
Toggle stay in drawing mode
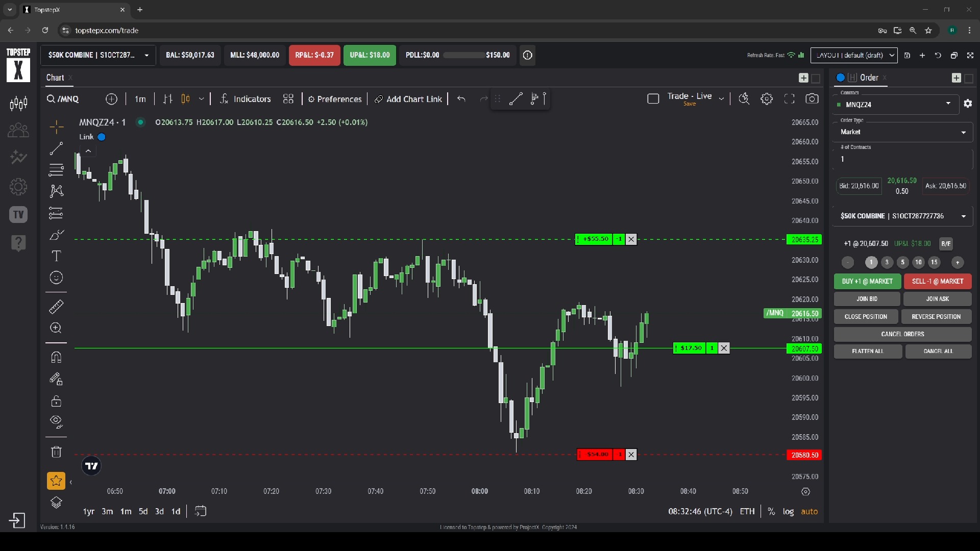pos(56,379)
